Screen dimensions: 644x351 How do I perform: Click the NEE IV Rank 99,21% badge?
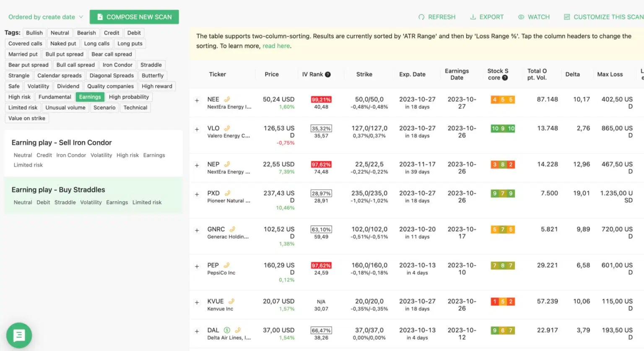[x=321, y=100]
